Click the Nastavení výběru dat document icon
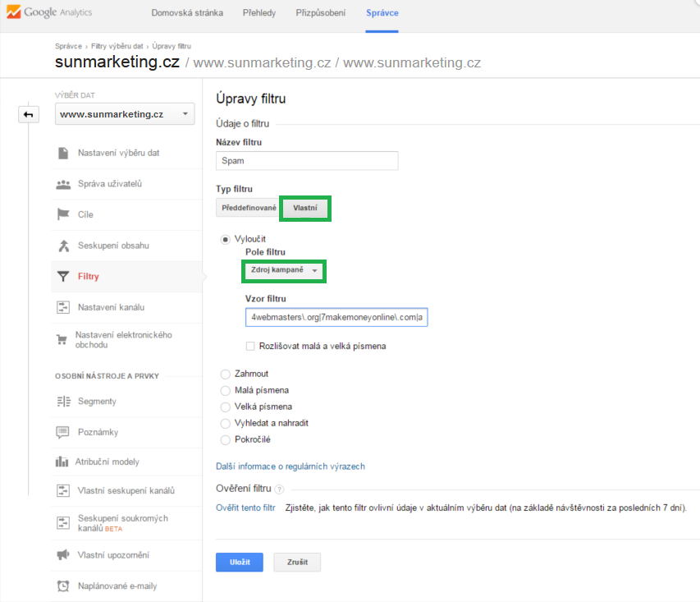The height and width of the screenshot is (602, 700). pyautogui.click(x=63, y=153)
